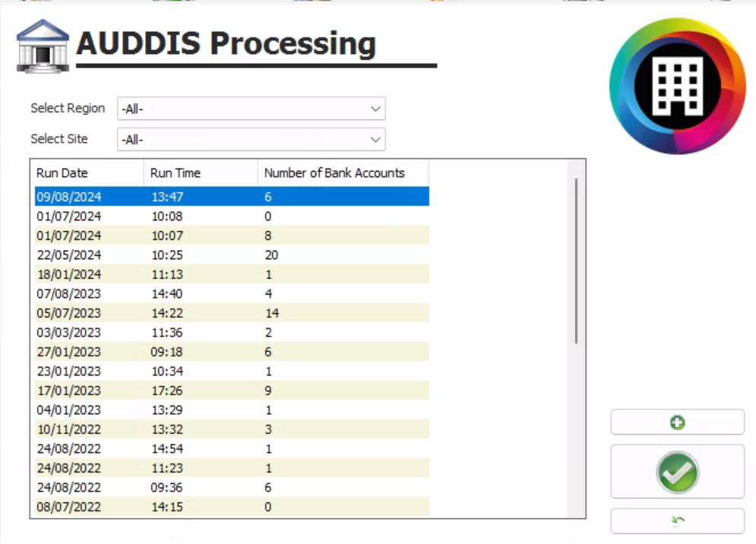Select the run dated 17/01/2023
756x544 pixels.
tap(232, 391)
